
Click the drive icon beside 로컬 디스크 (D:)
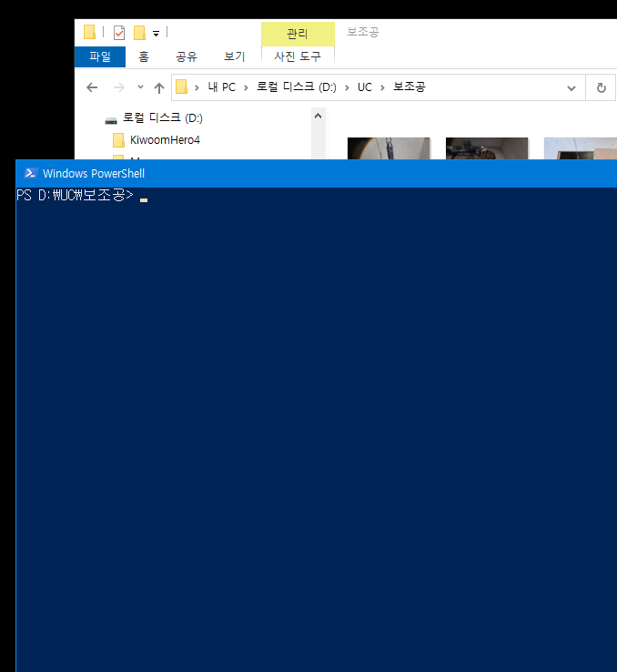click(111, 120)
